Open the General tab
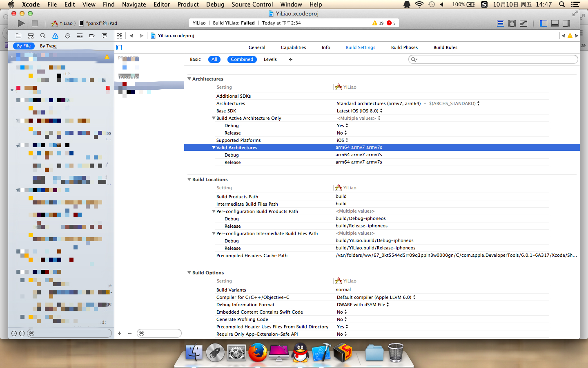This screenshot has width=588, height=368. 257,47
